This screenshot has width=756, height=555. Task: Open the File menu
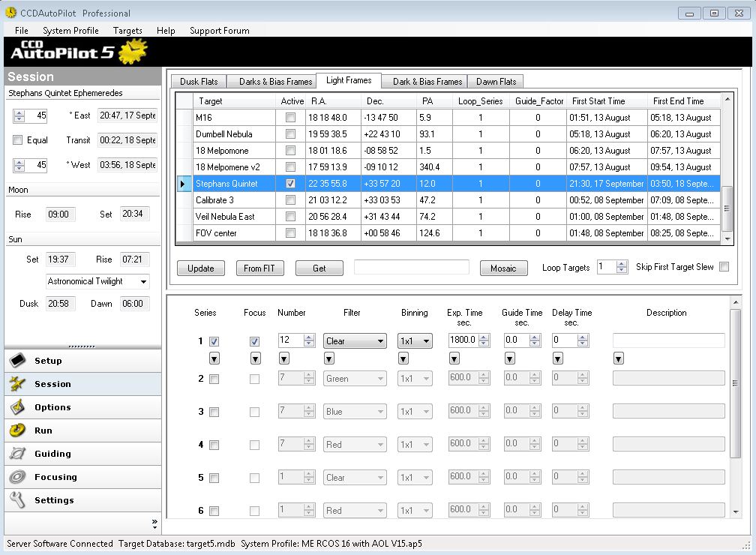22,31
